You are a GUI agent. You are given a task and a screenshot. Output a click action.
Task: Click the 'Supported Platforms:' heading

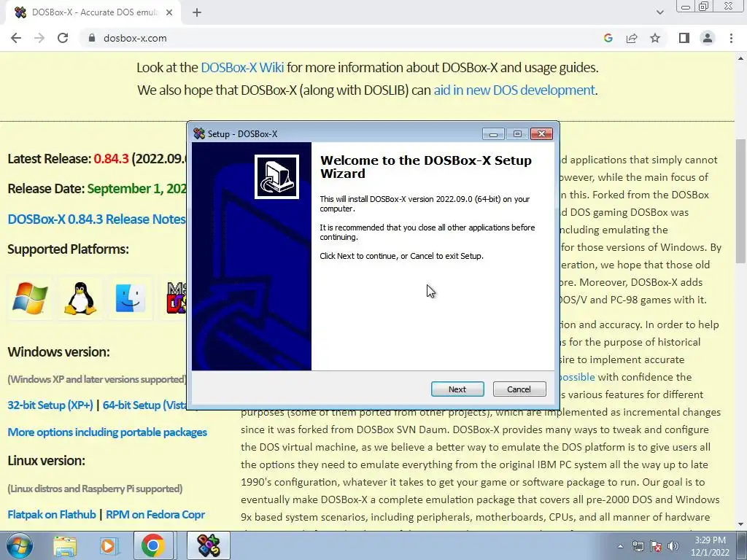point(68,249)
